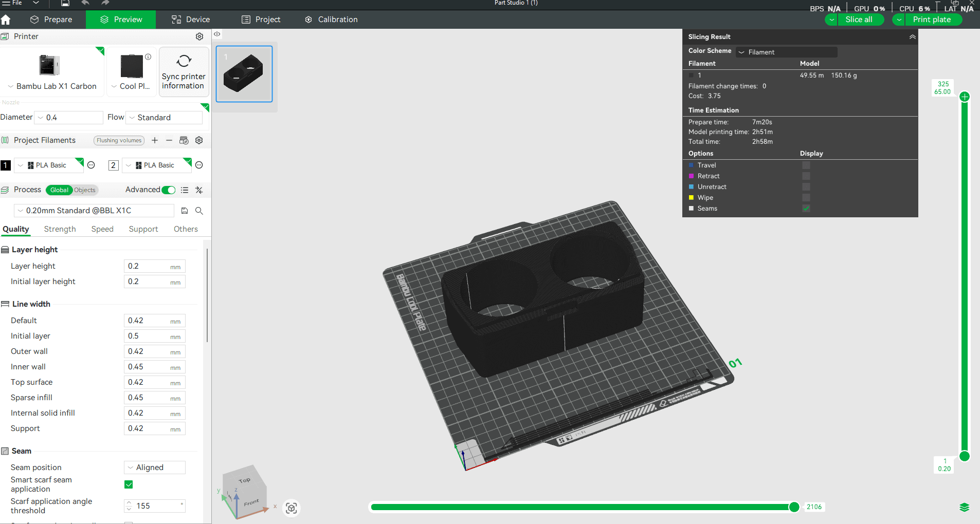Click the camera reset view icon

pyautogui.click(x=292, y=508)
